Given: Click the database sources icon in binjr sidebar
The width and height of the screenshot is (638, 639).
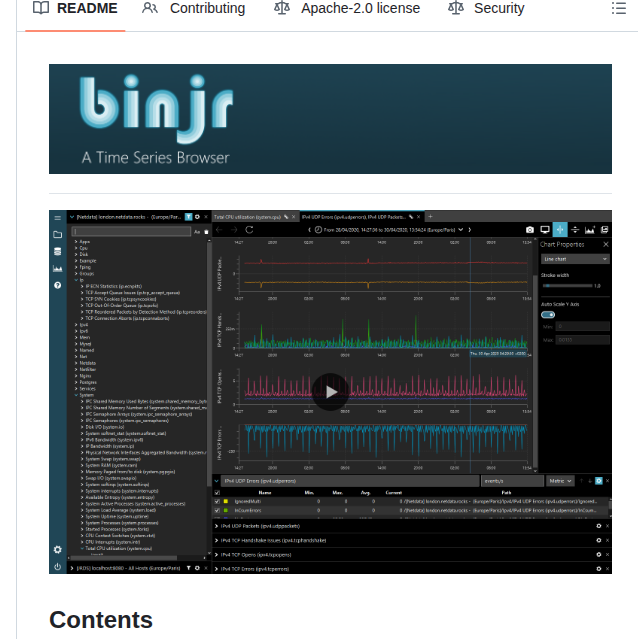Looking at the screenshot, I should (57, 251).
